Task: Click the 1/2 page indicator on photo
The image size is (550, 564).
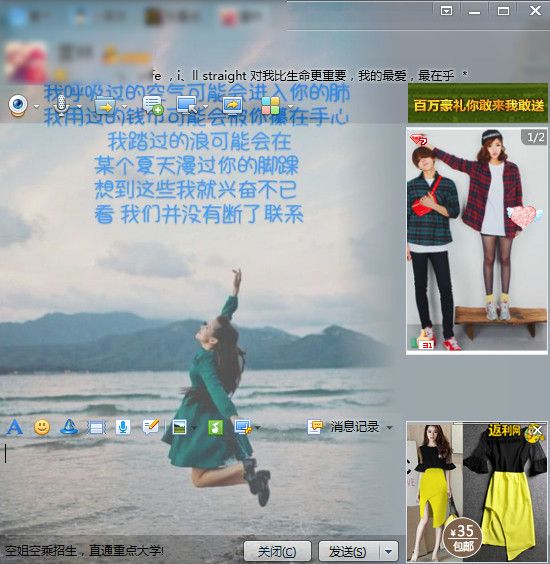Action: pos(535,137)
